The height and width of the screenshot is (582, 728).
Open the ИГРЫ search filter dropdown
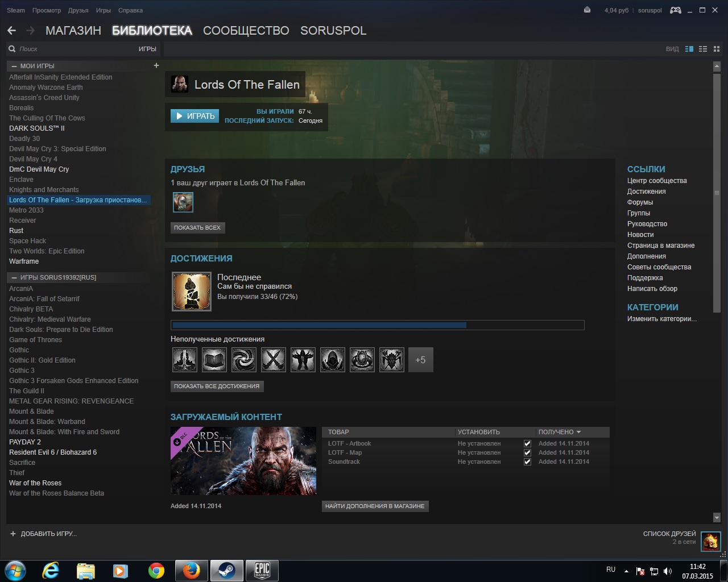click(147, 49)
